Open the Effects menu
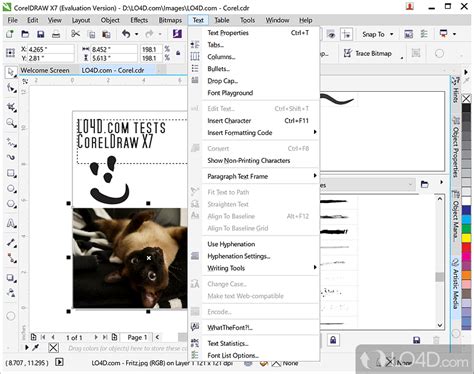Screen dimensions: 474x374 point(139,20)
